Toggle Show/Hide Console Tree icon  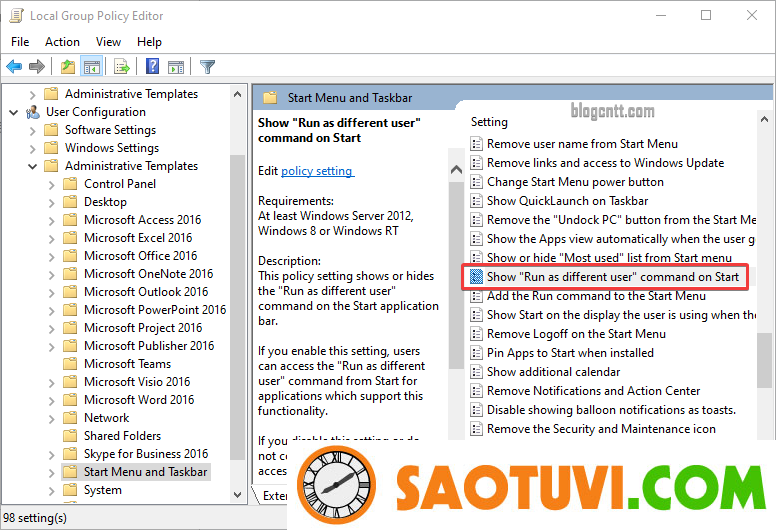pyautogui.click(x=92, y=66)
